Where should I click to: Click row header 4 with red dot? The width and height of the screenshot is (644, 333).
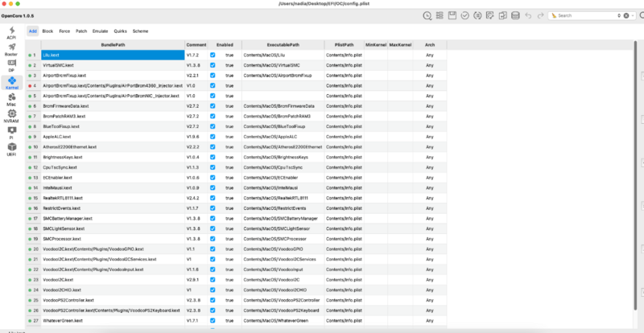(33, 86)
